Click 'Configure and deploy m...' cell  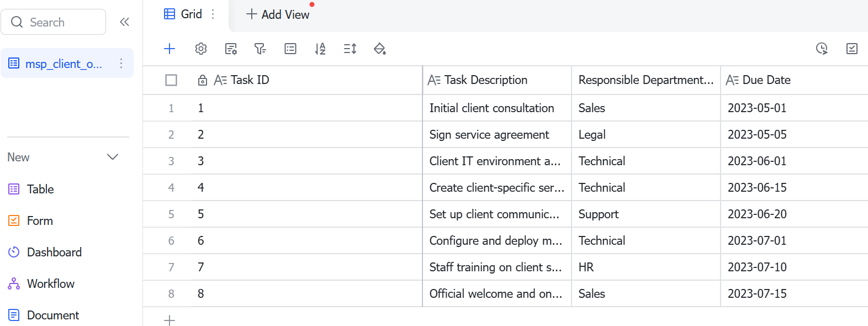[x=497, y=241]
